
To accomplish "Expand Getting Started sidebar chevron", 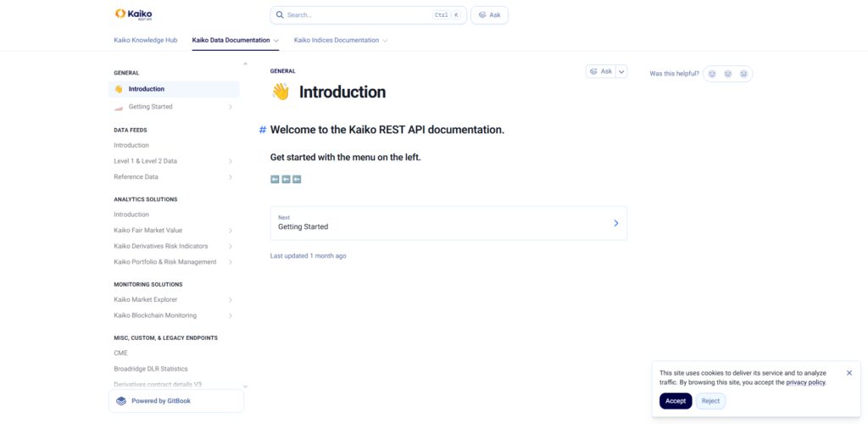I will pyautogui.click(x=231, y=107).
